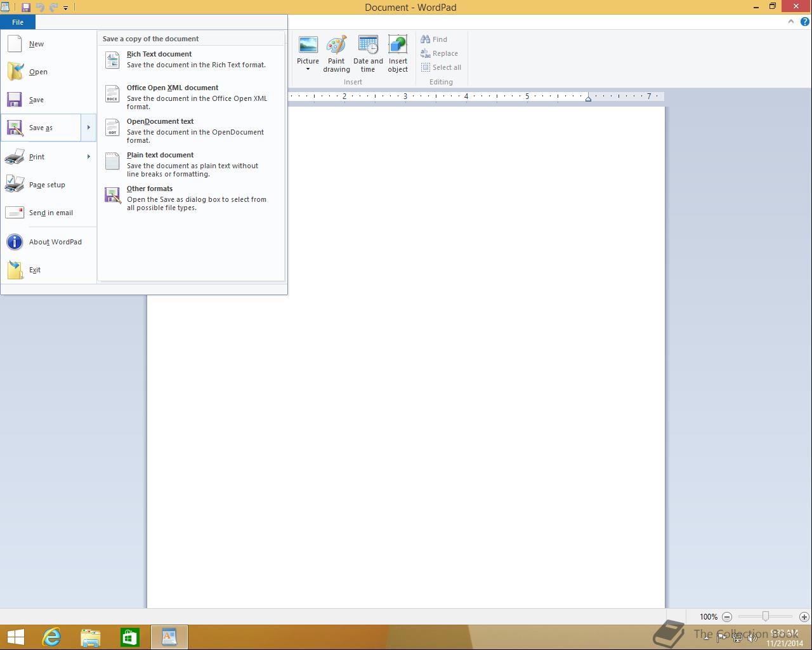Open File Explorer from taskbar
Viewport: 812px width, 650px height.
(91, 637)
